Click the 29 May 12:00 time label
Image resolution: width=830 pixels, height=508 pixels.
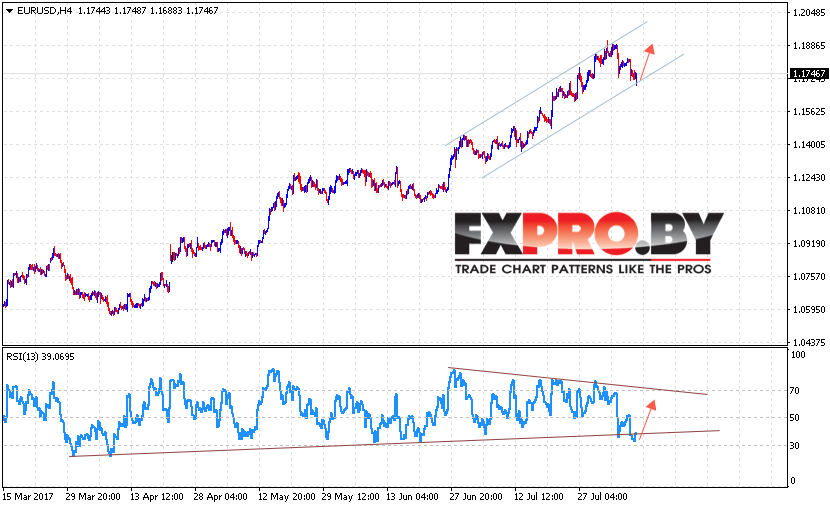[x=350, y=497]
